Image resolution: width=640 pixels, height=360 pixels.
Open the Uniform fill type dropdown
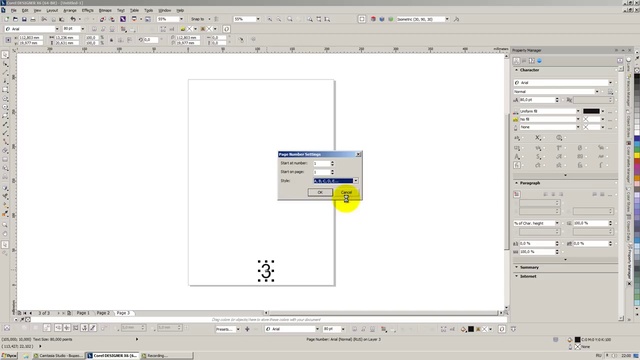(578, 111)
